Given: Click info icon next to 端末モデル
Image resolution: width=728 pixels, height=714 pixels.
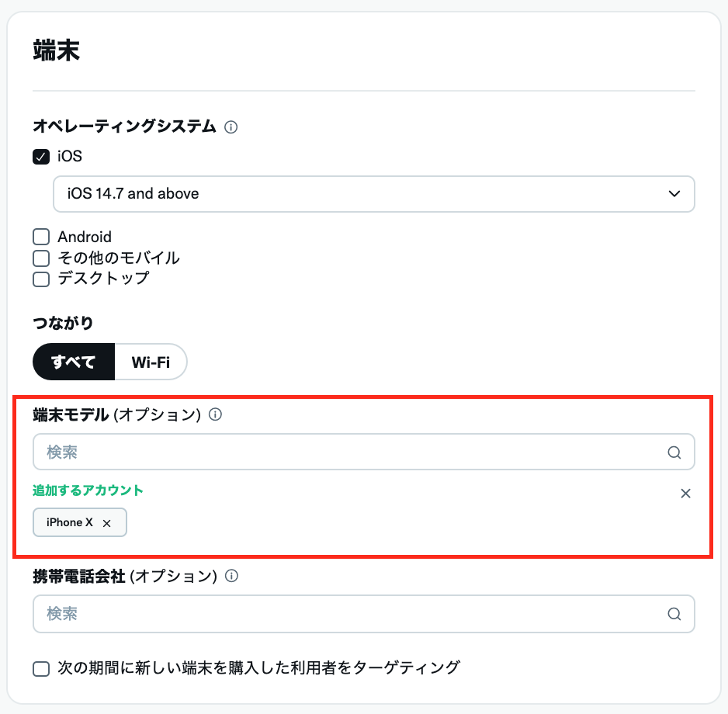Looking at the screenshot, I should click(216, 414).
